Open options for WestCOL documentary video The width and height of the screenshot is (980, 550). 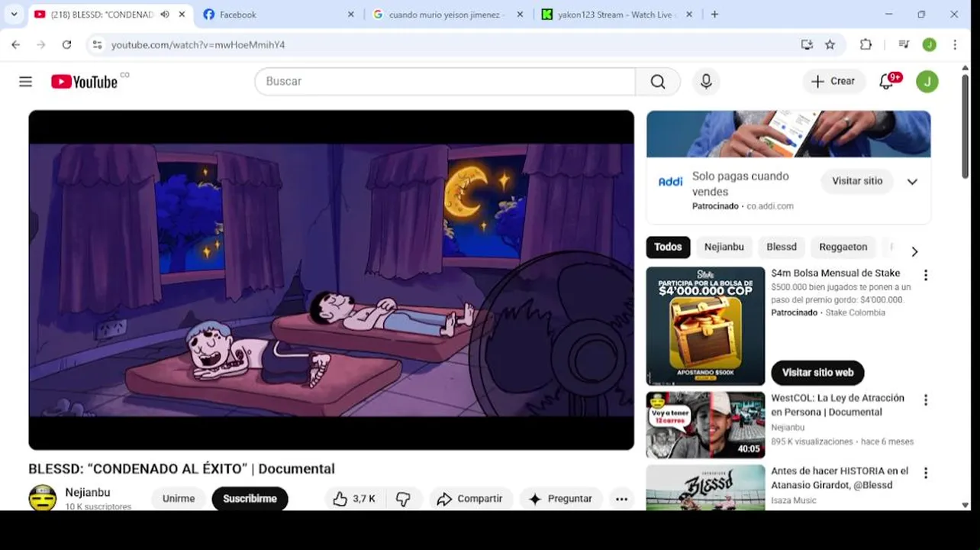point(926,400)
